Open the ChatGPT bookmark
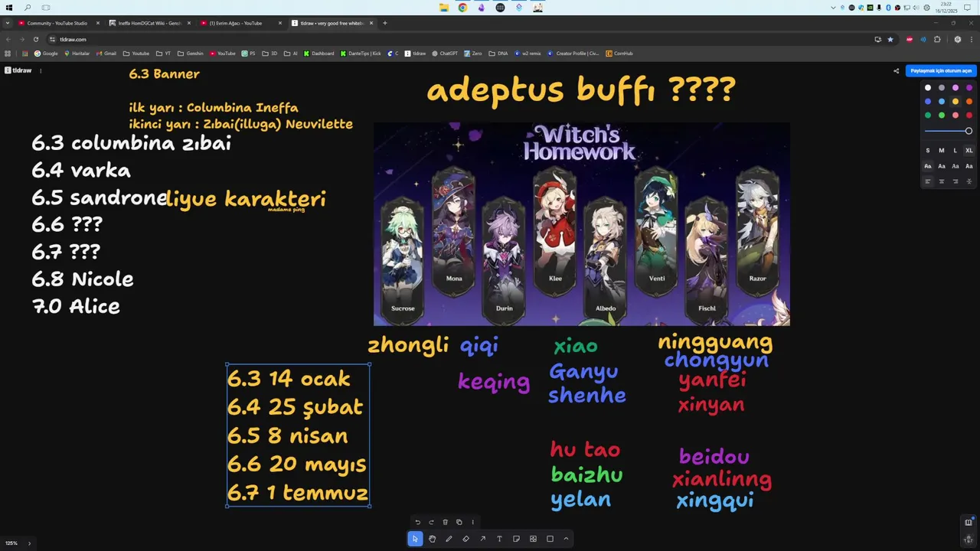 (445, 54)
